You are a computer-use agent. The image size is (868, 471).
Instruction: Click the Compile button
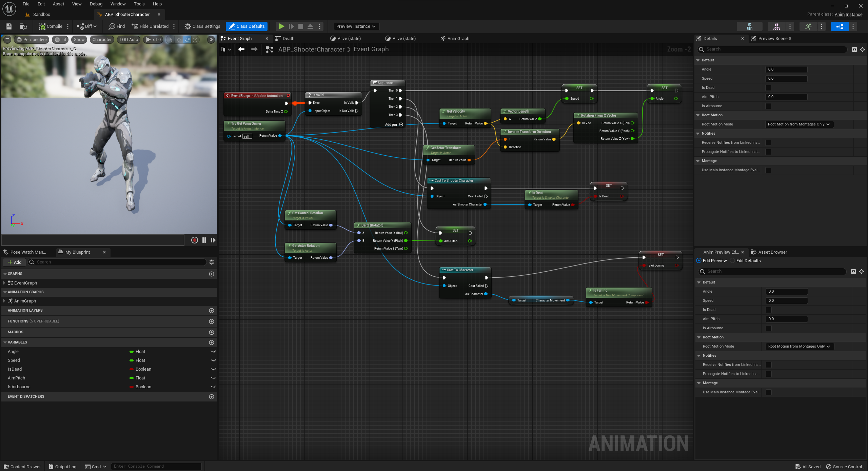(51, 26)
